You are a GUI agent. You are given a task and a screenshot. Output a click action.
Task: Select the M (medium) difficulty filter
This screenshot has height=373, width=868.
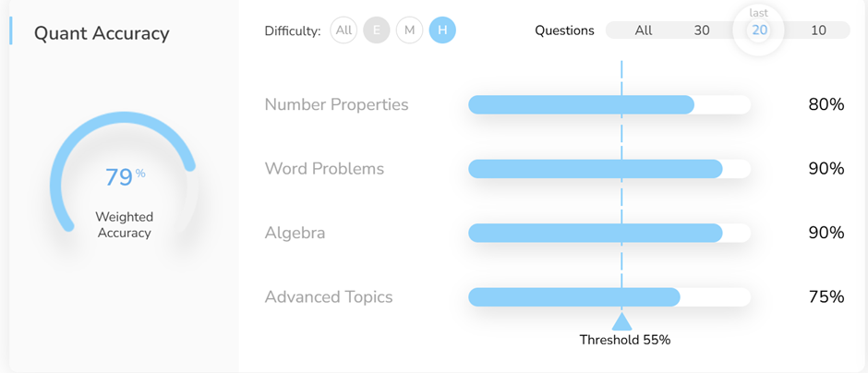pyautogui.click(x=409, y=30)
